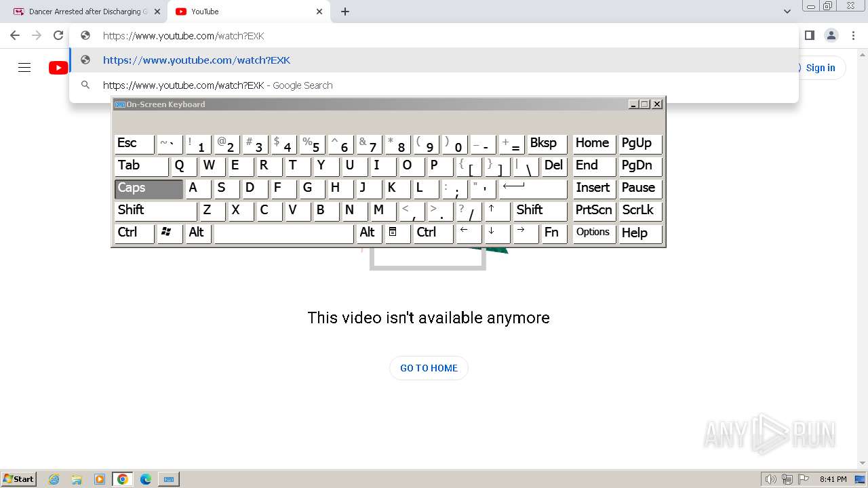
Task: Click the up arrow key
Action: click(x=497, y=211)
